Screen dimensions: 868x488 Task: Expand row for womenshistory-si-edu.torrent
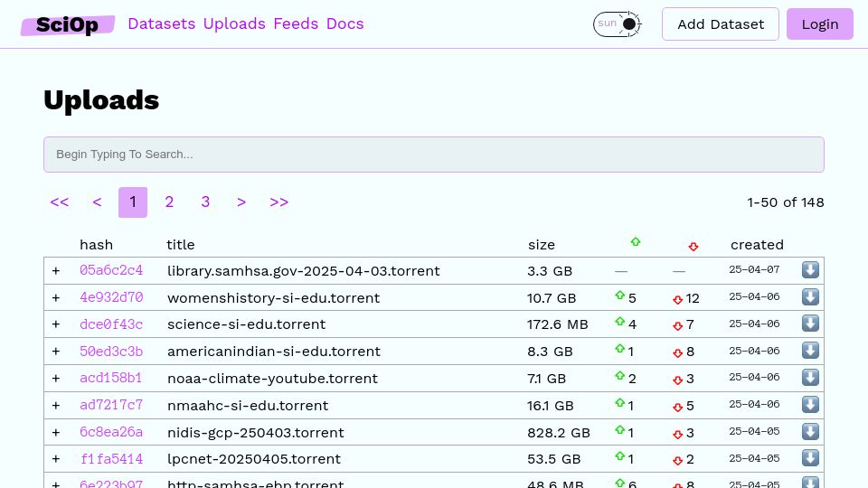tap(56, 297)
